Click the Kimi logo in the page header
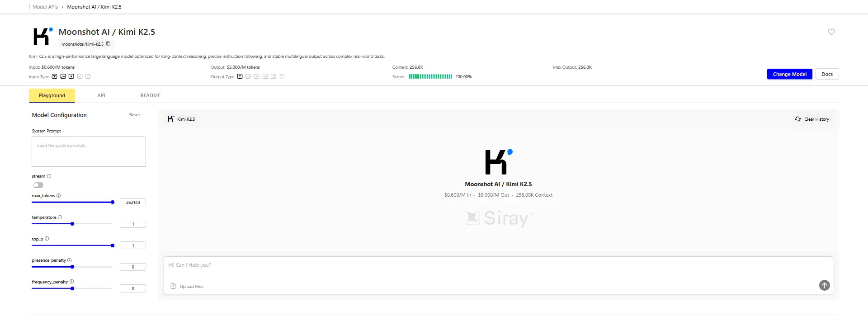The width and height of the screenshot is (868, 316). tap(43, 36)
